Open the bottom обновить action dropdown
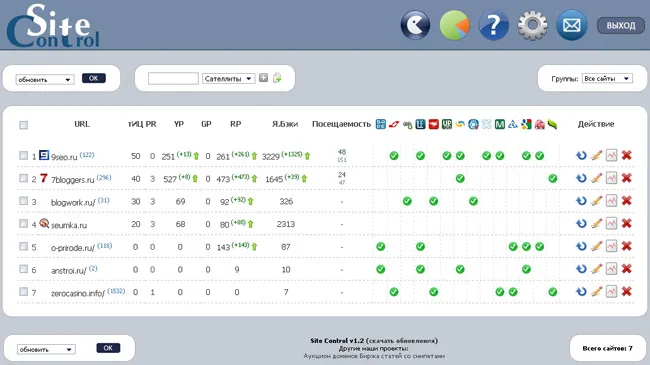This screenshot has width=650, height=365. coord(46,349)
